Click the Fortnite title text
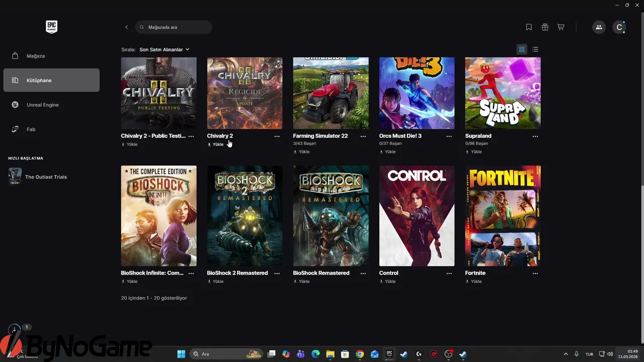Image resolution: width=644 pixels, height=362 pixels. point(475,273)
